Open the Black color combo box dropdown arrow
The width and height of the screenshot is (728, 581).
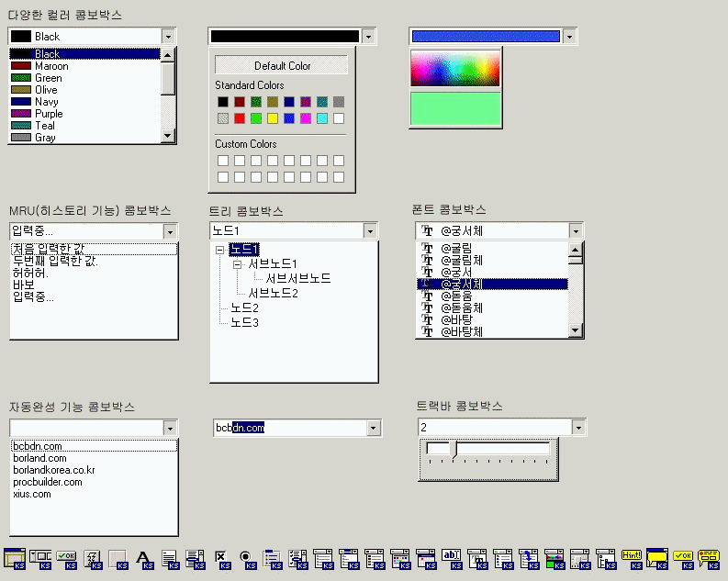(168, 37)
